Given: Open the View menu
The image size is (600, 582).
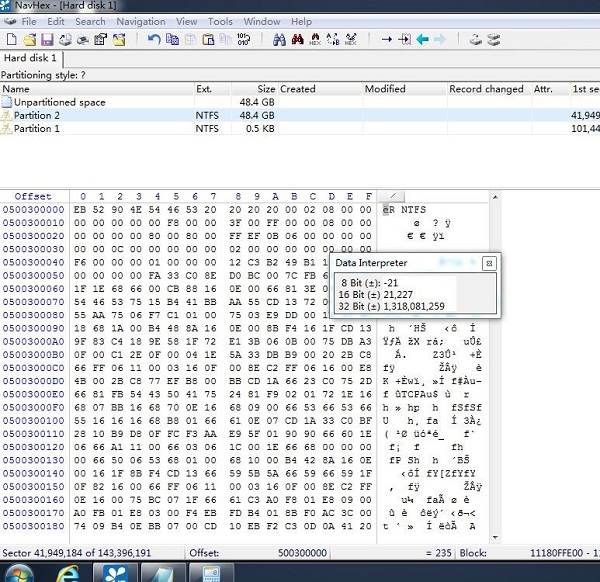Looking at the screenshot, I should tap(186, 21).
